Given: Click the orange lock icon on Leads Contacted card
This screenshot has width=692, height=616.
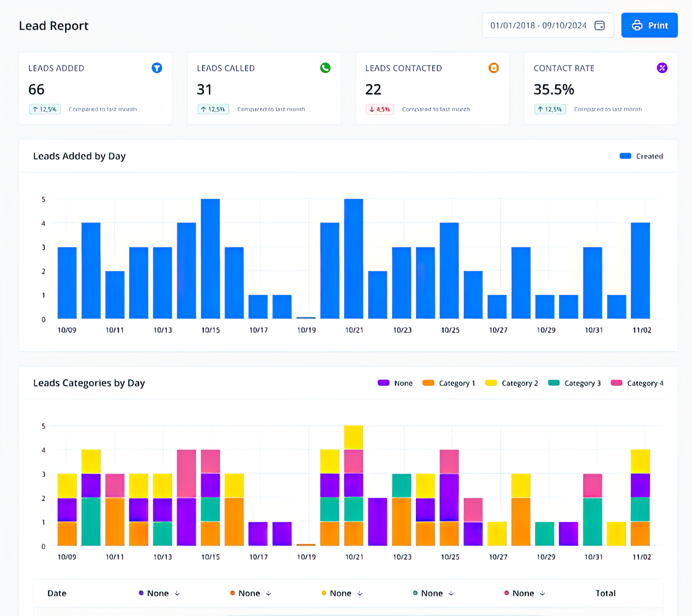Looking at the screenshot, I should pos(493,68).
